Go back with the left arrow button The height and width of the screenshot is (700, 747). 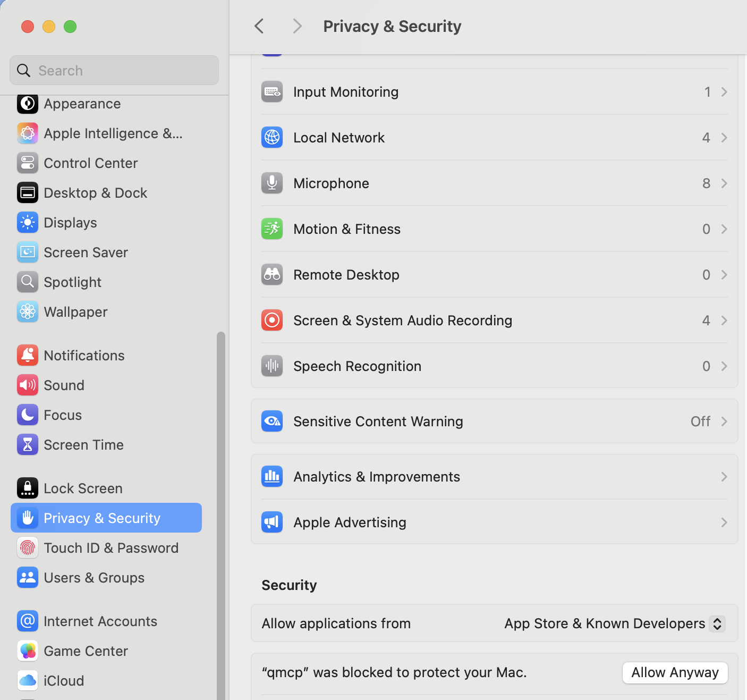[259, 26]
